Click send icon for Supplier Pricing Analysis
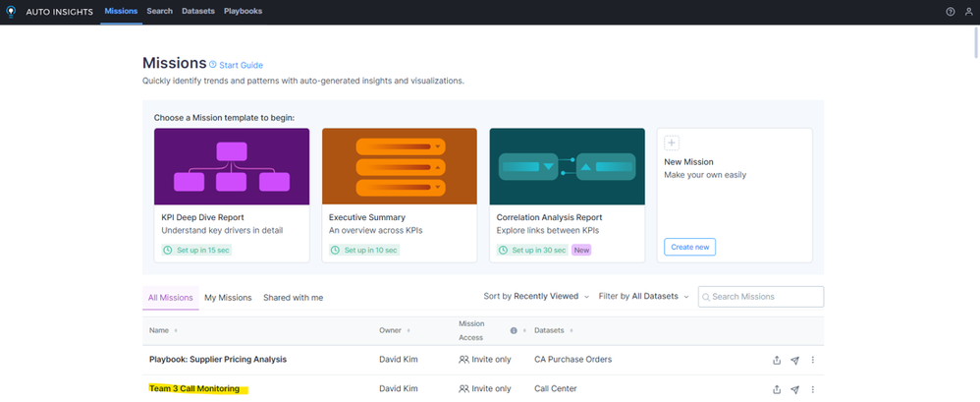The image size is (980, 402). pos(794,360)
